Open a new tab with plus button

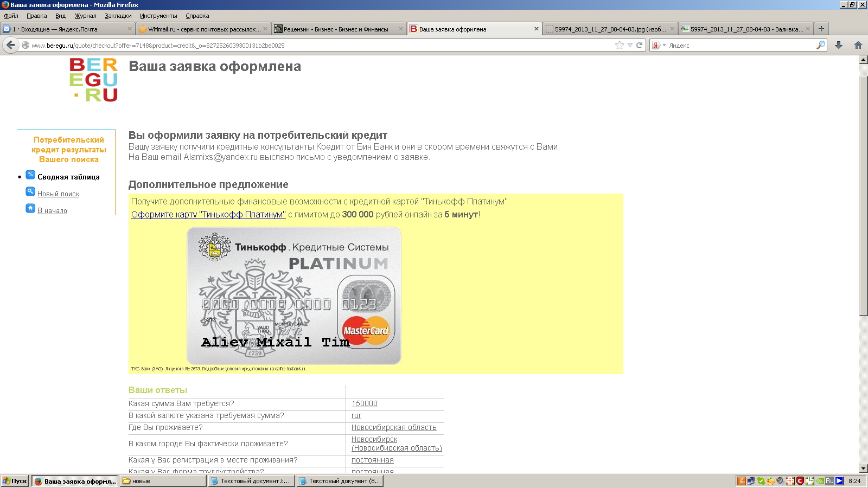821,29
